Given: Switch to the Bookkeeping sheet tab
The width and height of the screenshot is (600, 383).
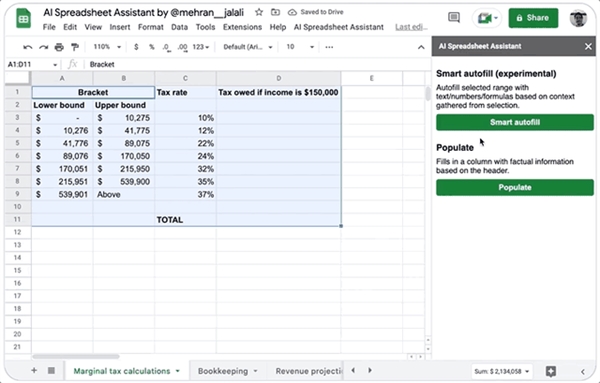Looking at the screenshot, I should (227, 371).
